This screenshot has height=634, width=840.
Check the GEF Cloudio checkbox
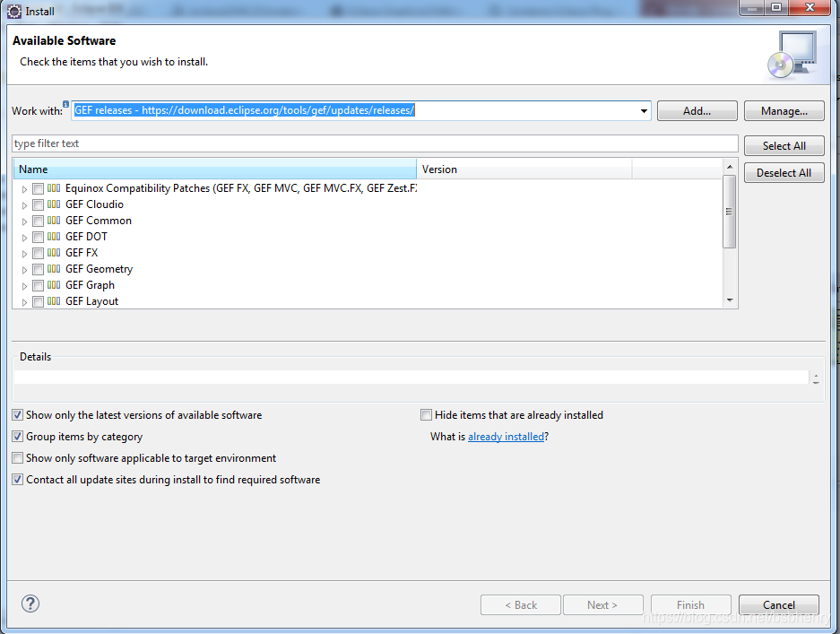pyautogui.click(x=38, y=204)
